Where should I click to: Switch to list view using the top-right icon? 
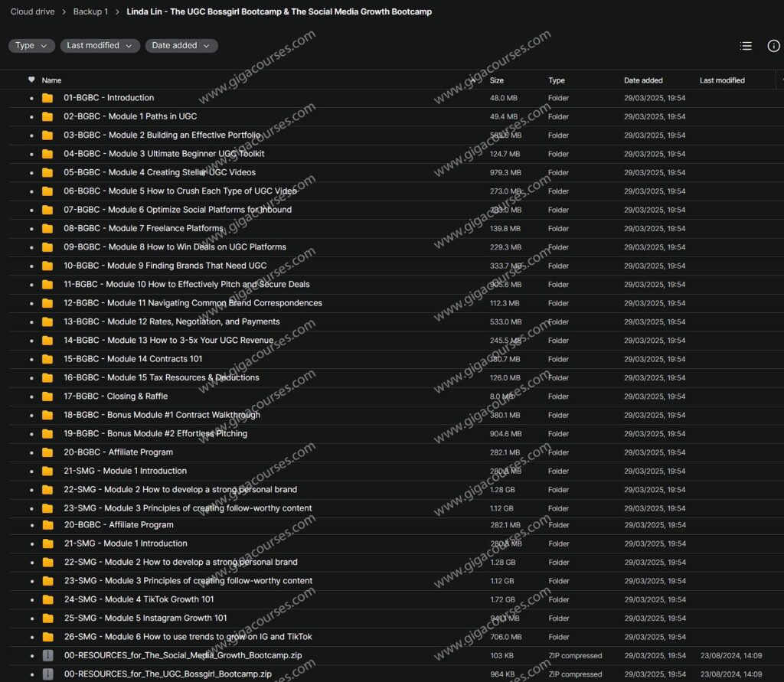tap(746, 46)
